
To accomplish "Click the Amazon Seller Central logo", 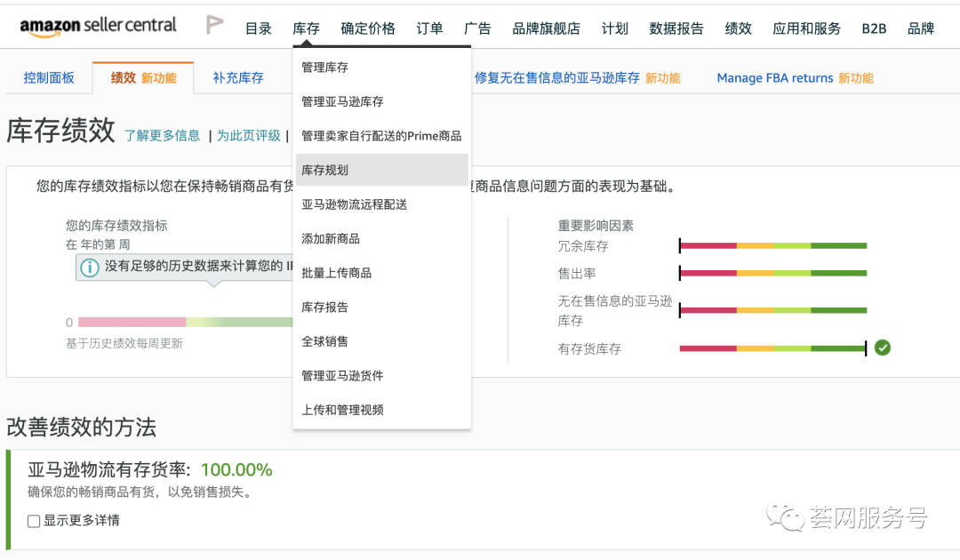I will (x=98, y=24).
